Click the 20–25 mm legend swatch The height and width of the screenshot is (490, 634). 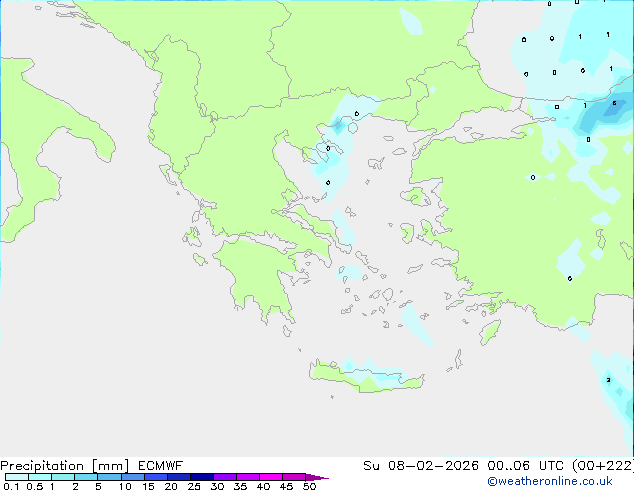click(178, 477)
